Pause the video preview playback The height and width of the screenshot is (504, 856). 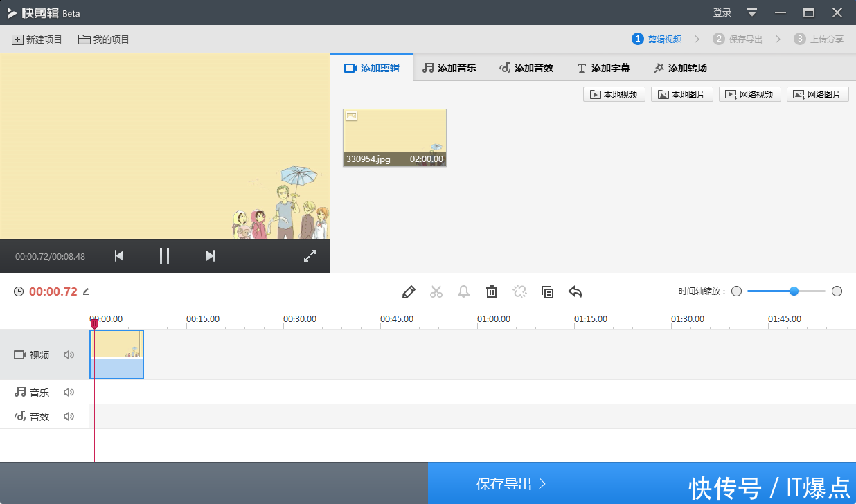coord(164,256)
